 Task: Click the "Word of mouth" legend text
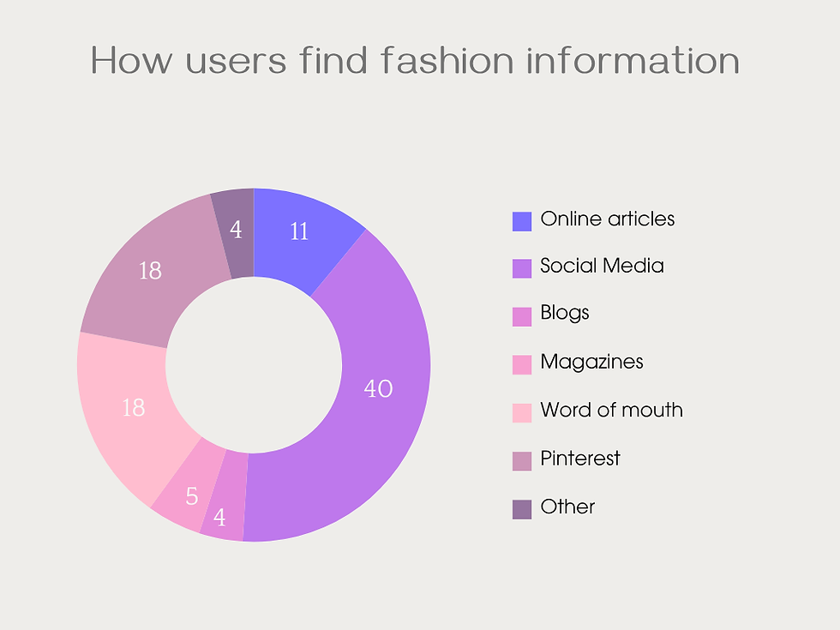[611, 410]
